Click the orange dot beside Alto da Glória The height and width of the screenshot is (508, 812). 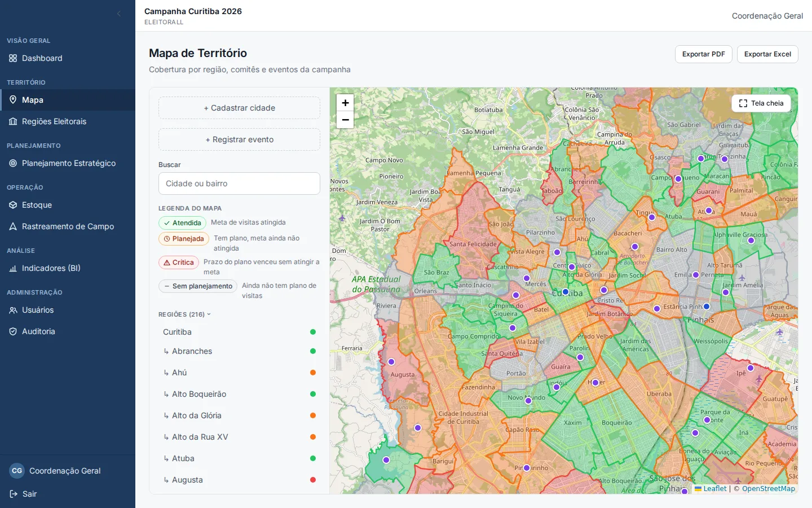(x=313, y=415)
